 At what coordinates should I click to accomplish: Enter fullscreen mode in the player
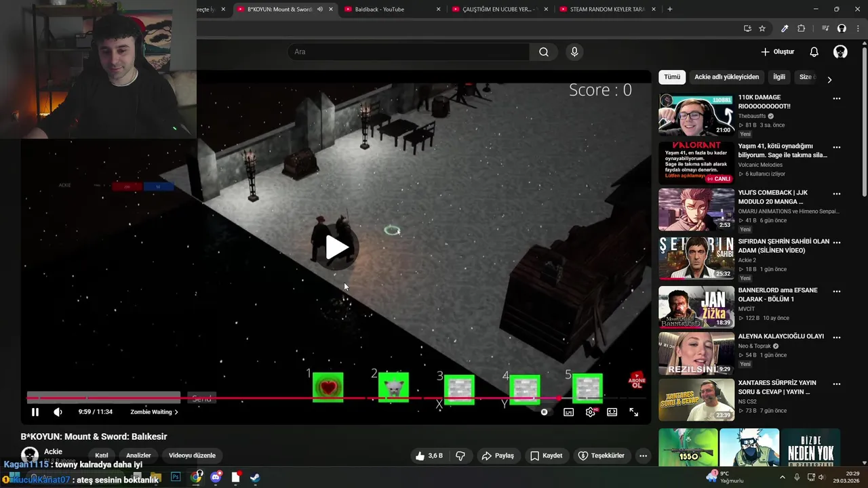point(633,411)
